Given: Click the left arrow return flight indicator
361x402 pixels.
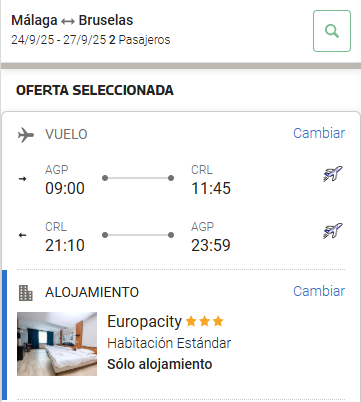Looking at the screenshot, I should [22, 235].
